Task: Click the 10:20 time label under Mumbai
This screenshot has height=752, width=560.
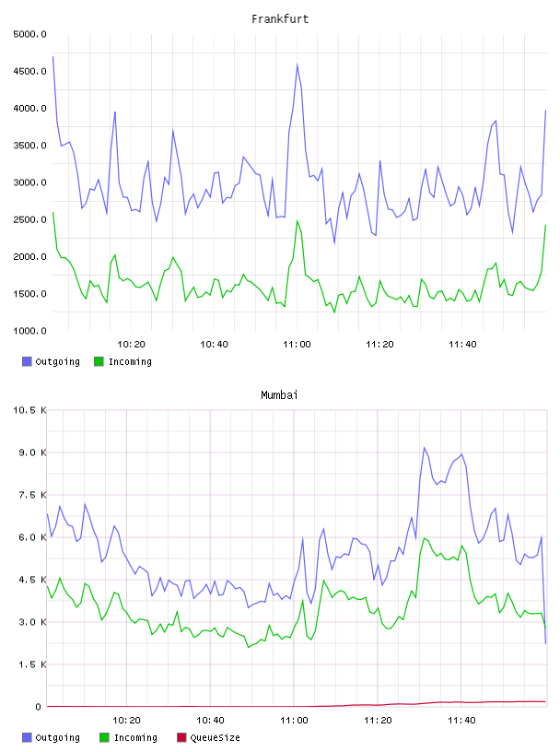Action: [x=126, y=721]
